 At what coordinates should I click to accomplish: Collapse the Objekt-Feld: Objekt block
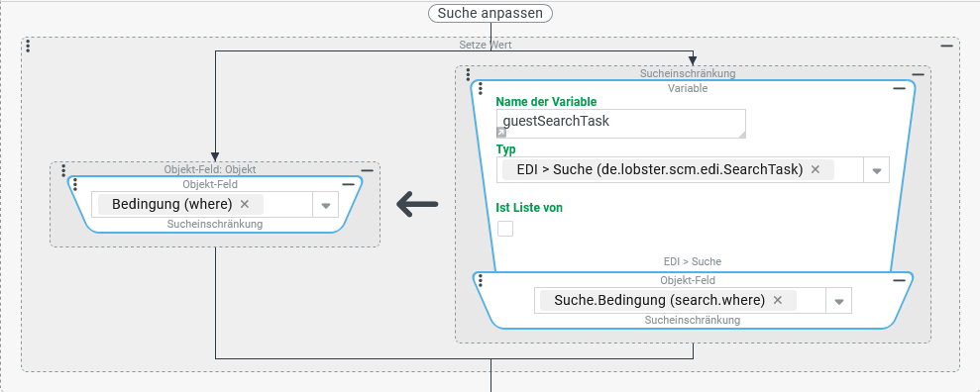(367, 170)
